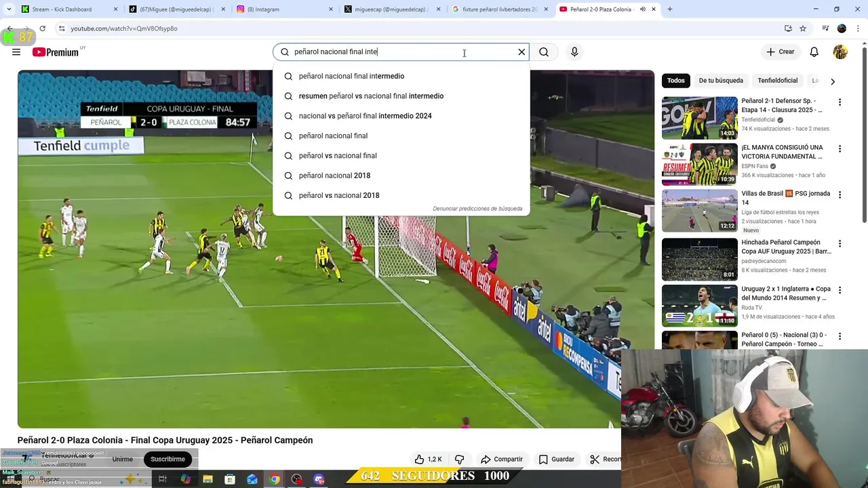The image size is (868, 488).
Task: Open options menu for Peñarol 2-1 Defensor video
Action: pos(840,102)
